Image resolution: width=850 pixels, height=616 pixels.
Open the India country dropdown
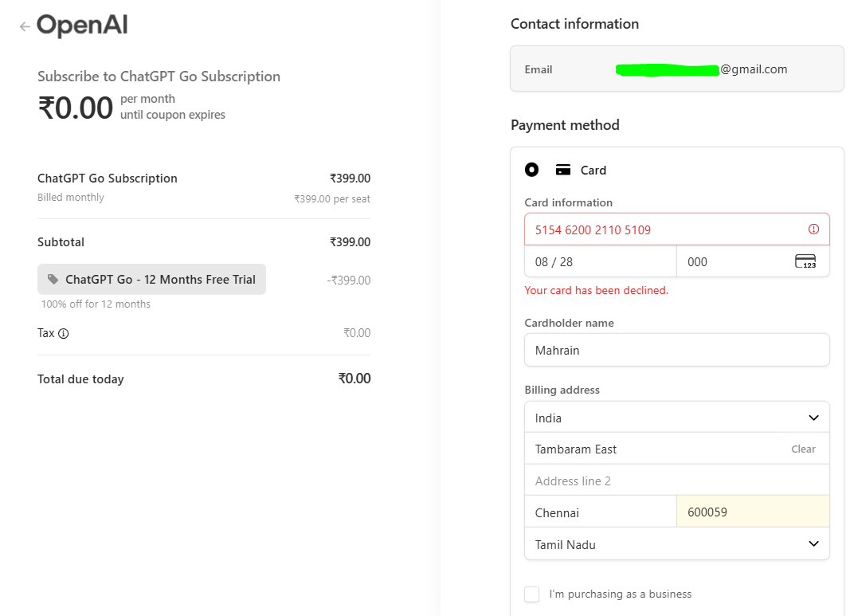pyautogui.click(x=676, y=418)
